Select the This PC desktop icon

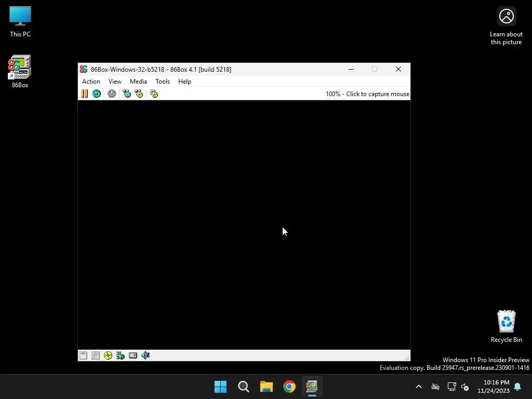20,21
